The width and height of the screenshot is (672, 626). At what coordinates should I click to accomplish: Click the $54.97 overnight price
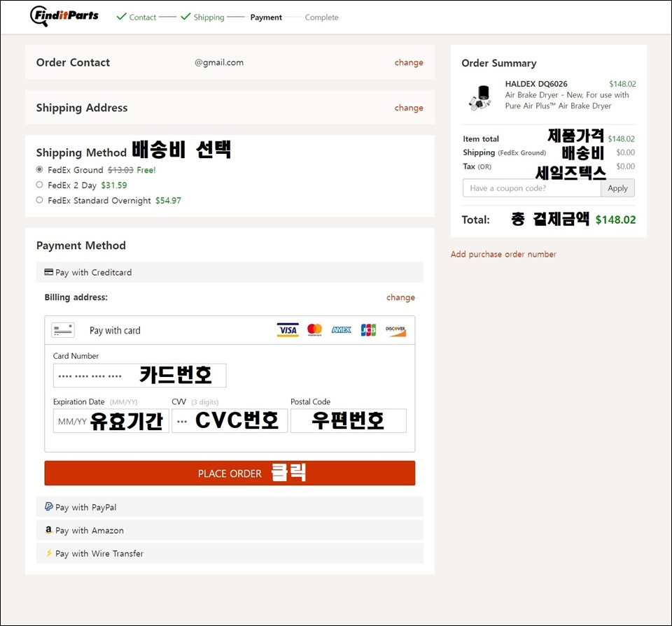point(168,200)
